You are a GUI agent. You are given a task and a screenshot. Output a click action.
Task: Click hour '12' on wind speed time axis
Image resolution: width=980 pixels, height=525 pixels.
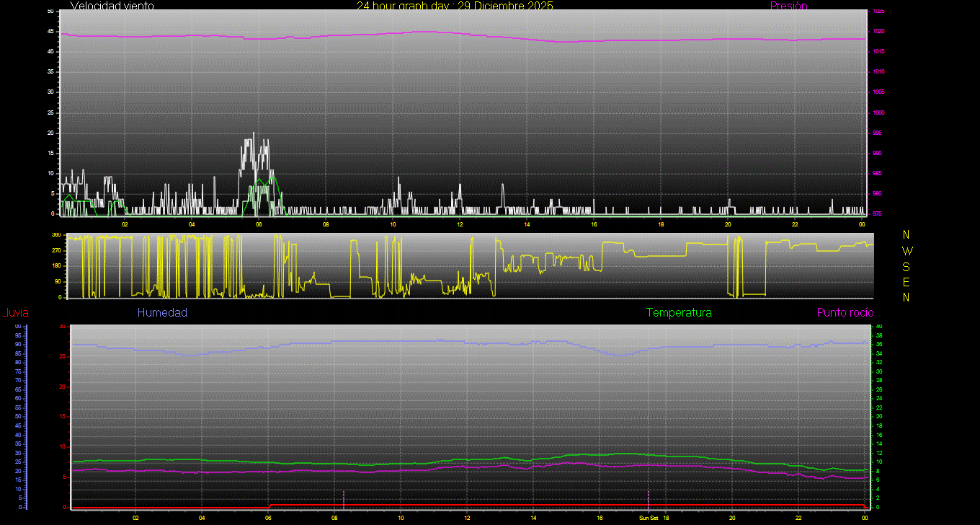click(460, 224)
